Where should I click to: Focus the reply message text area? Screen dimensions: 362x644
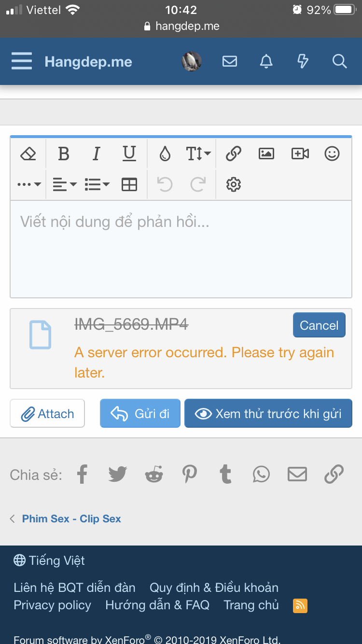pyautogui.click(x=181, y=249)
